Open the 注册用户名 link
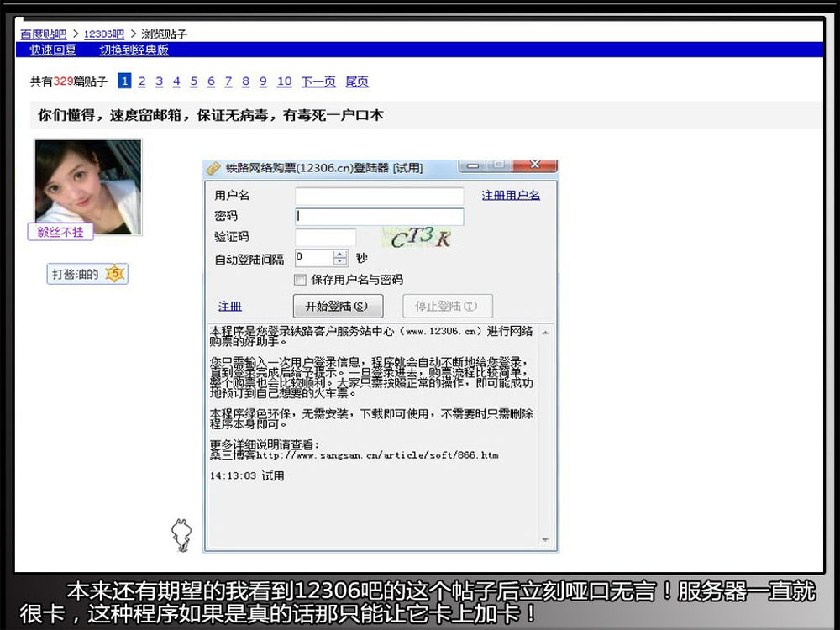Viewport: 840px width, 630px height. tap(511, 196)
